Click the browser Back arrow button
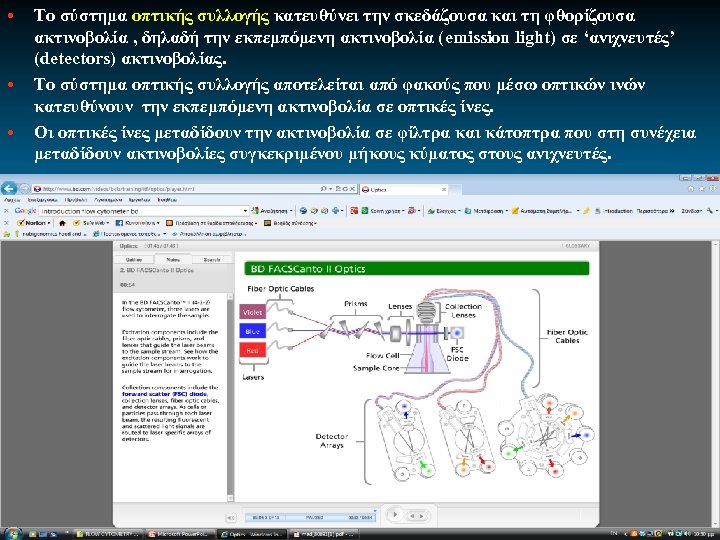Image resolution: width=720 pixels, height=540 pixels. pyautogui.click(x=9, y=188)
